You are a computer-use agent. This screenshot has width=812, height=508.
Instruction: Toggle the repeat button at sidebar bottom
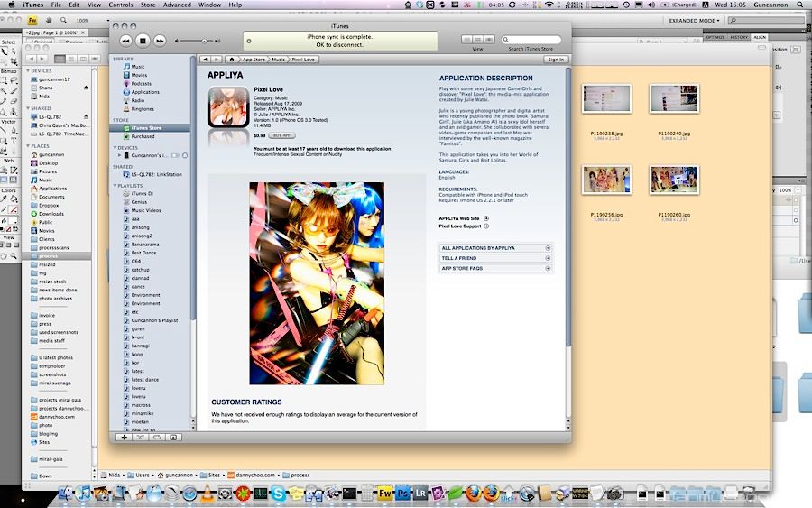pos(157,438)
